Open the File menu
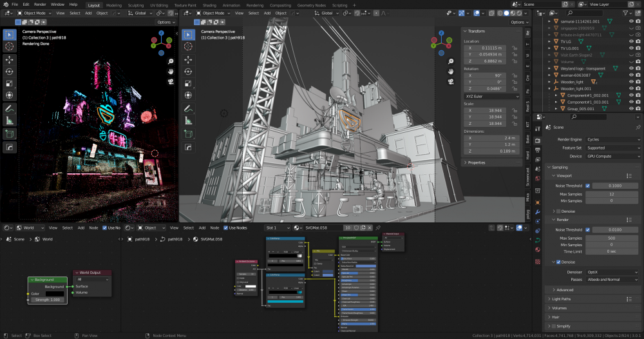The image size is (644, 339). pos(15,5)
